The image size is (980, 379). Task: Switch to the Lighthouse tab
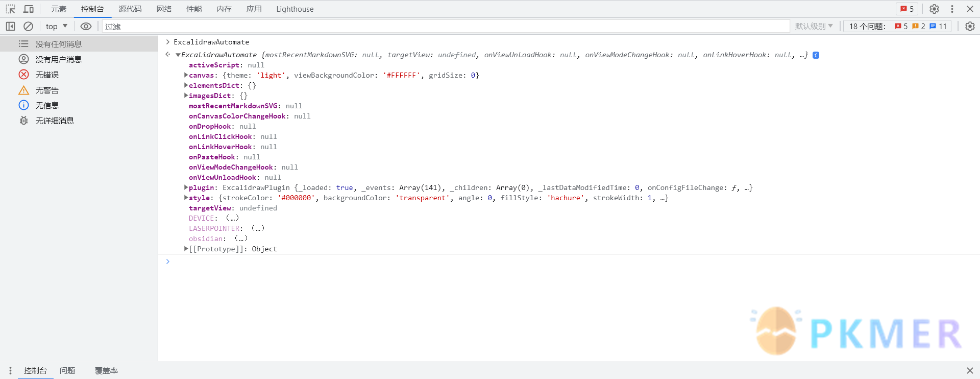pos(295,9)
